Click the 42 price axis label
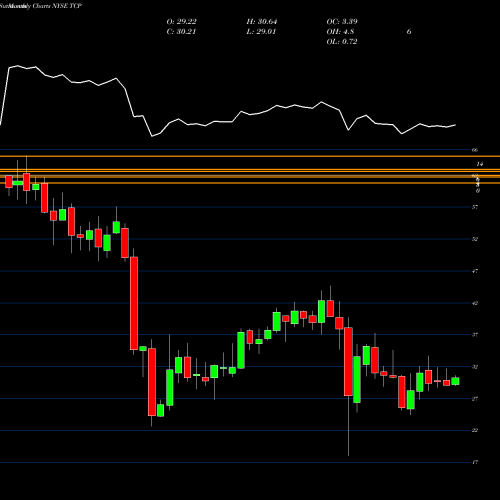Image resolution: width=500 pixels, height=500 pixels. click(x=475, y=303)
